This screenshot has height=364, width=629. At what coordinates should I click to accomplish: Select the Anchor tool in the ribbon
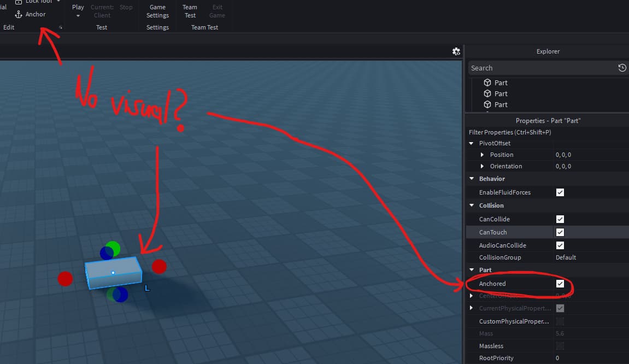click(31, 14)
